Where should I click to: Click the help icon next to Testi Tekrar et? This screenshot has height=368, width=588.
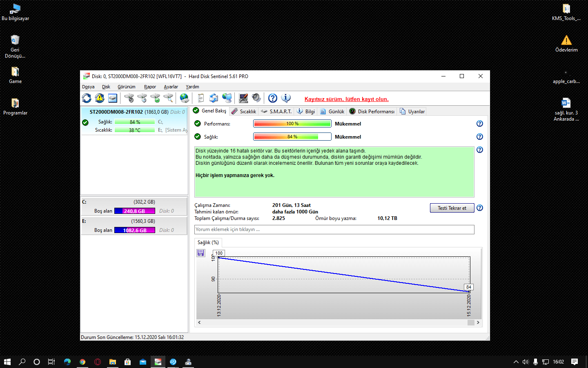[480, 208]
